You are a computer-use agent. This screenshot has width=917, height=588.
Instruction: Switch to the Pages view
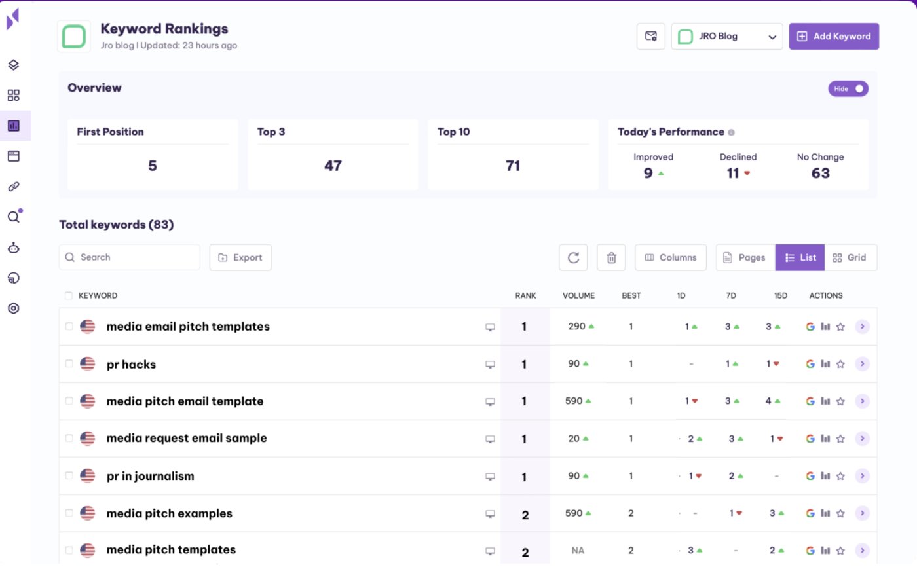click(745, 257)
